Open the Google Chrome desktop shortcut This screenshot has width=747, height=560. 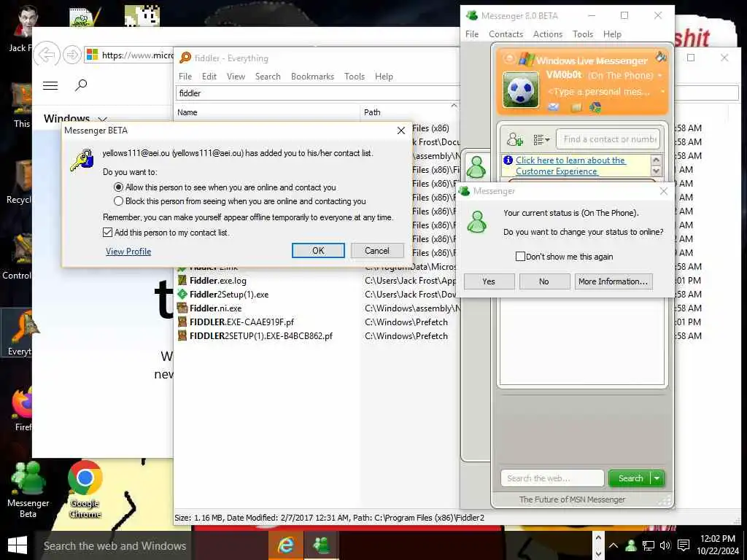(85, 489)
